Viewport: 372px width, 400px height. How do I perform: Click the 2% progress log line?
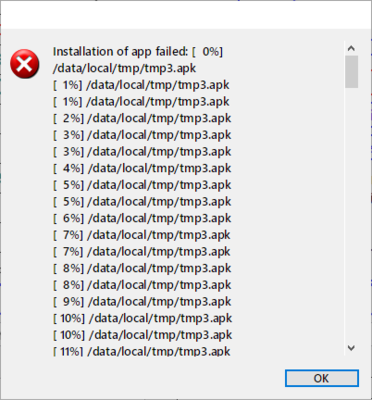click(142, 118)
